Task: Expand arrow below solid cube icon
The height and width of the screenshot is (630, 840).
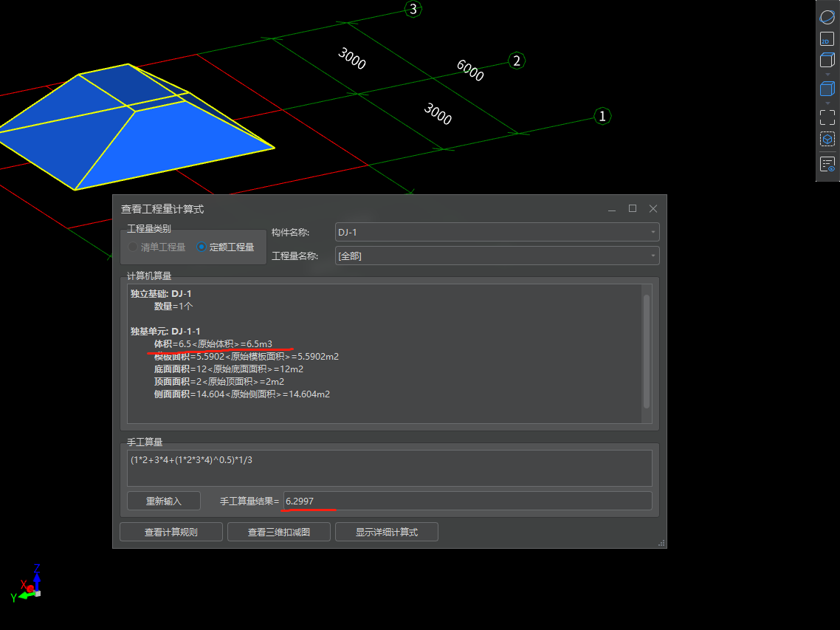Action: point(827,103)
